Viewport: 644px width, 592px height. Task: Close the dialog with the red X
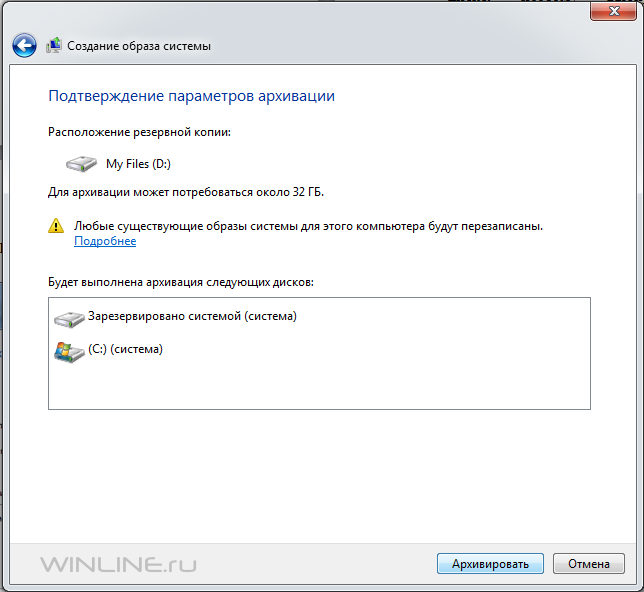coord(614,10)
